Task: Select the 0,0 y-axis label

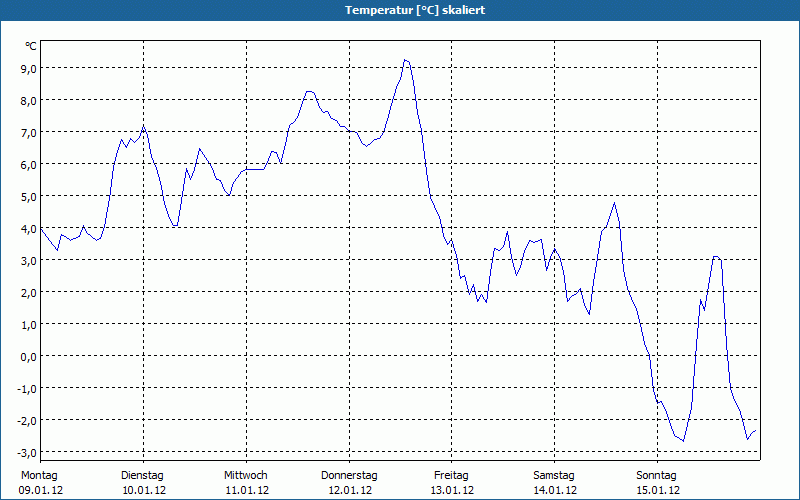Action: pos(28,357)
